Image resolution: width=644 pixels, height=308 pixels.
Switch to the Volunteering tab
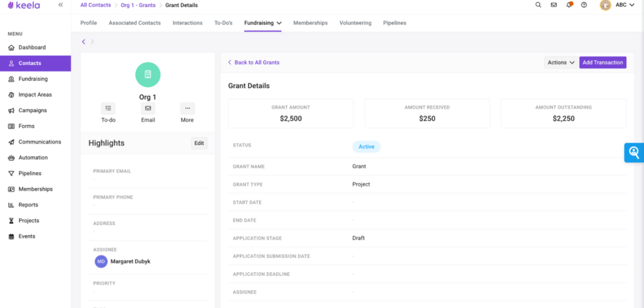[355, 23]
